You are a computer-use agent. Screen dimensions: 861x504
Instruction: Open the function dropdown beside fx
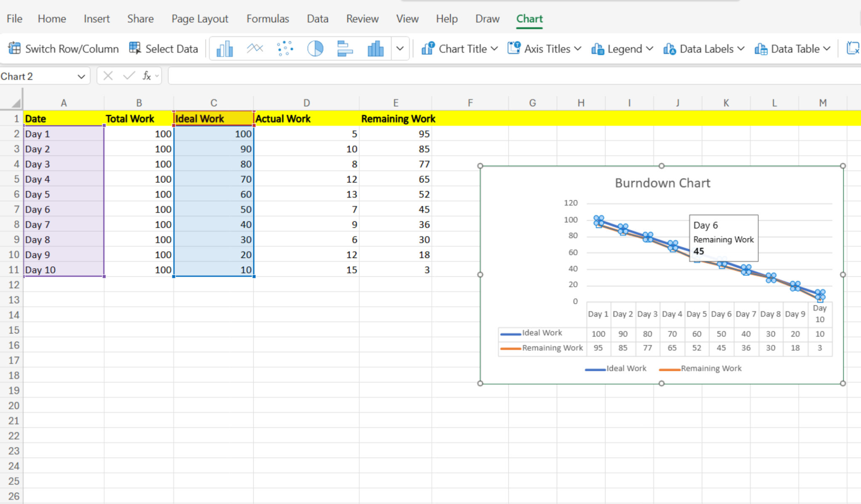coord(157,76)
